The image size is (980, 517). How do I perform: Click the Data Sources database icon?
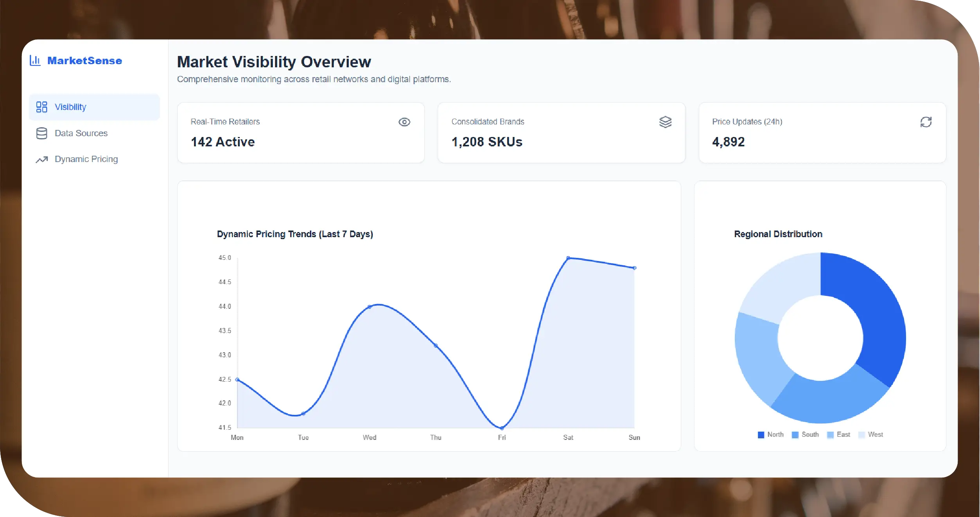click(x=41, y=133)
